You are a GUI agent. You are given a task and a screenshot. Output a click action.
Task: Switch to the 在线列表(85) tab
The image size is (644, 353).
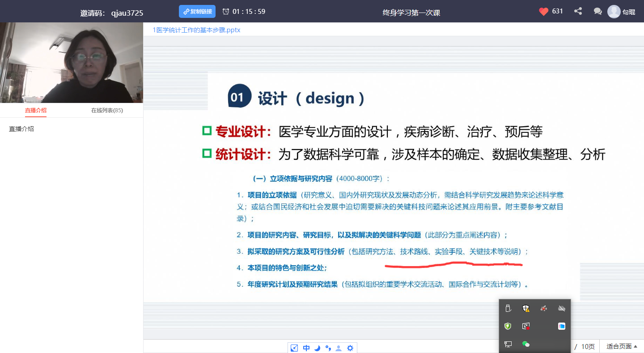pos(107,111)
